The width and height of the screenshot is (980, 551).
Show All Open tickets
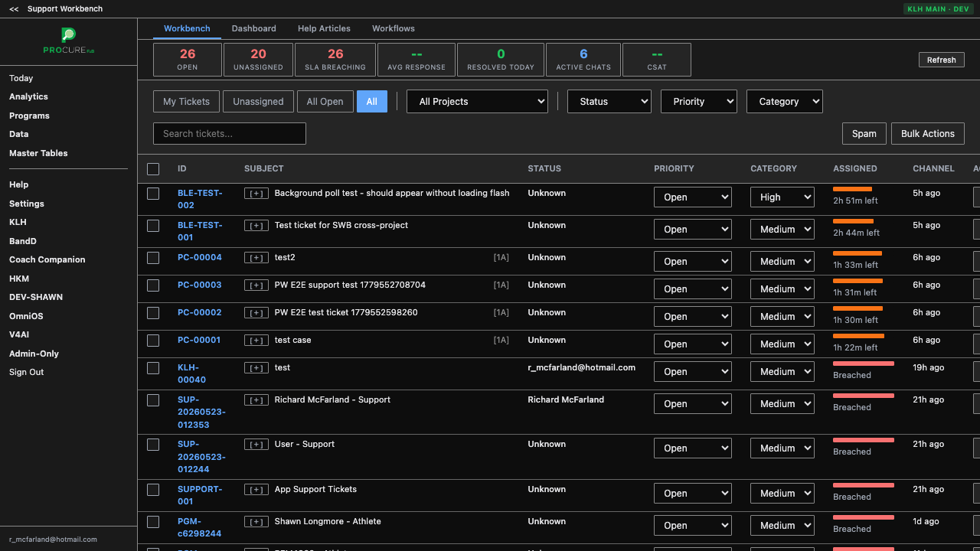pos(325,102)
